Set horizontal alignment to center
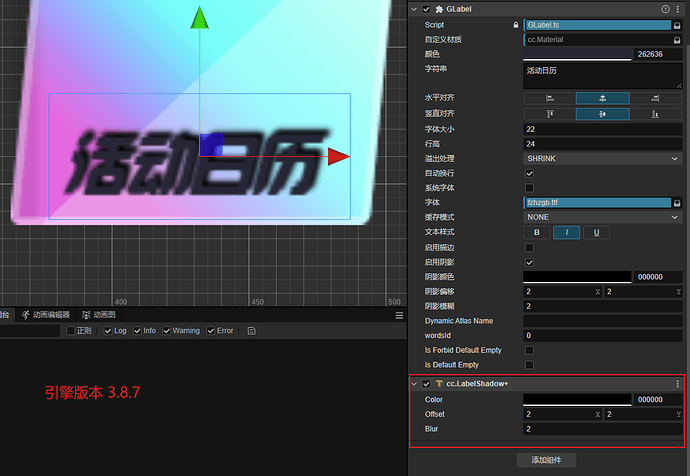Viewport: 690px width, 476px height. [x=602, y=98]
